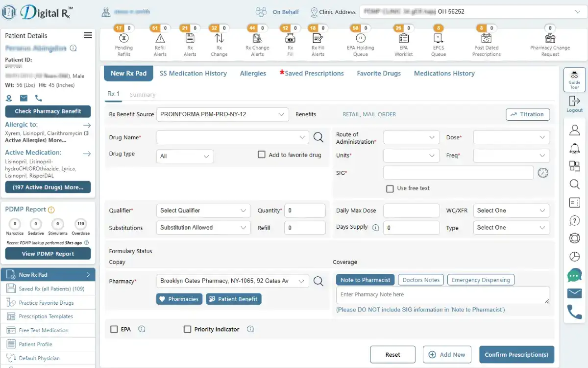This screenshot has height=368, width=588.
Task: Open the Select Qualifier dropdown
Action: pos(203,210)
